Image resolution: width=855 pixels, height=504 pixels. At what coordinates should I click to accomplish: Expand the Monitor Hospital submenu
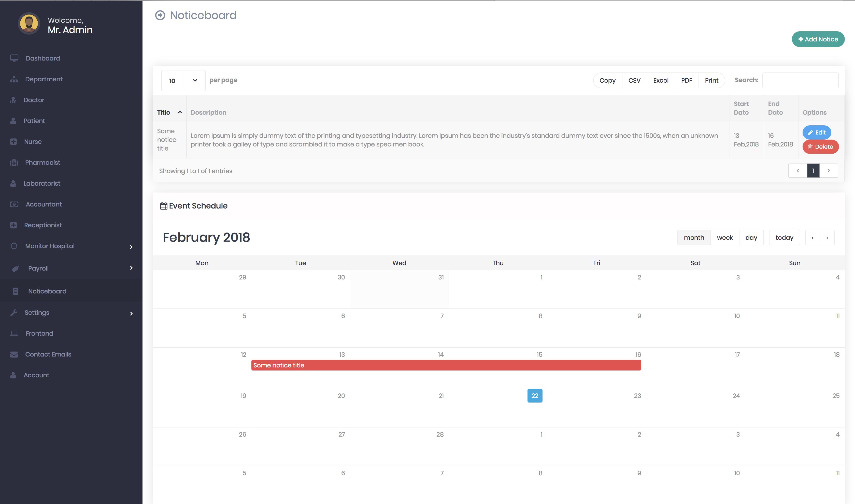131,247
